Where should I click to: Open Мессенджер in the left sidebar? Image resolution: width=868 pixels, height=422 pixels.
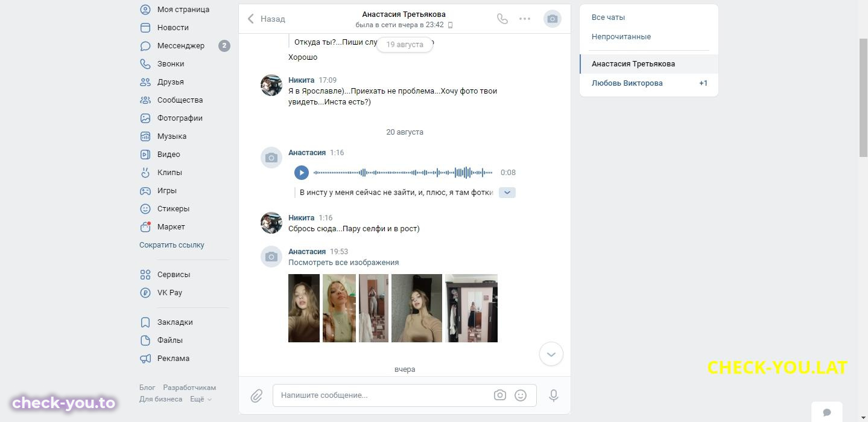point(181,46)
